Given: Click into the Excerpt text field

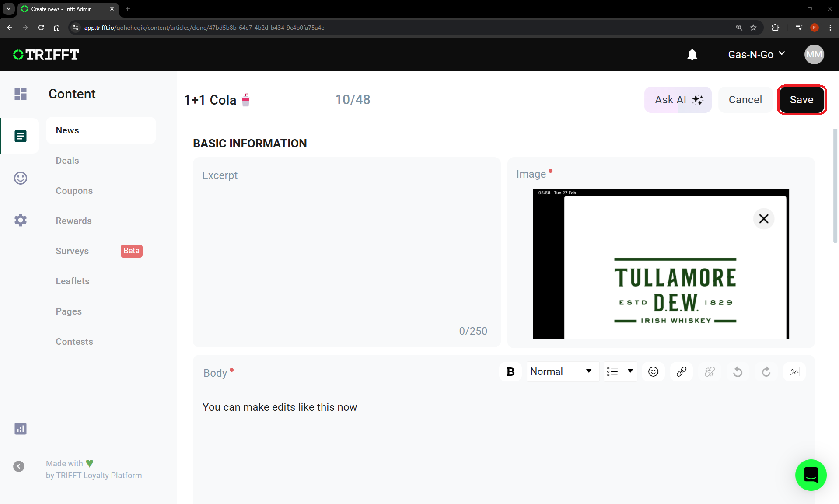Looking at the screenshot, I should point(346,252).
